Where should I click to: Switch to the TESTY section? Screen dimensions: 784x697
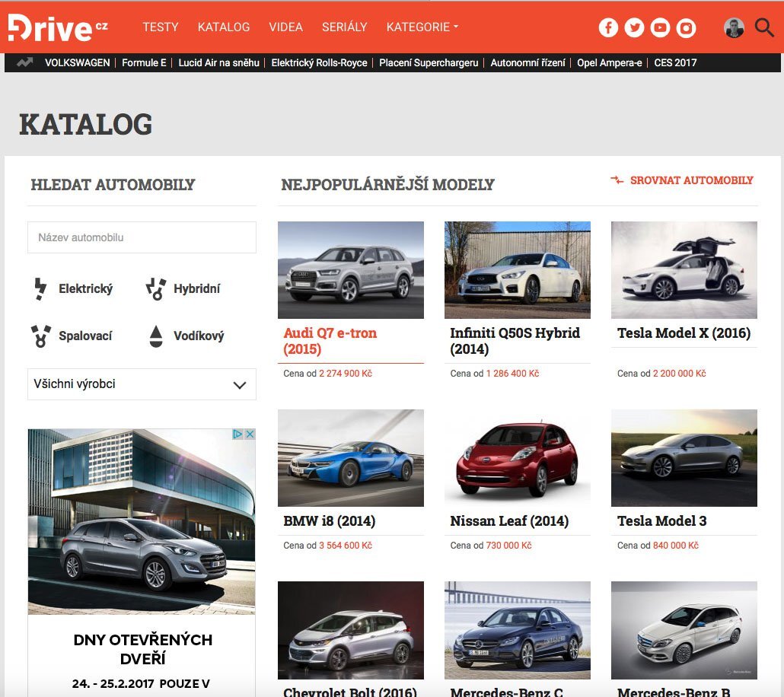(160, 27)
